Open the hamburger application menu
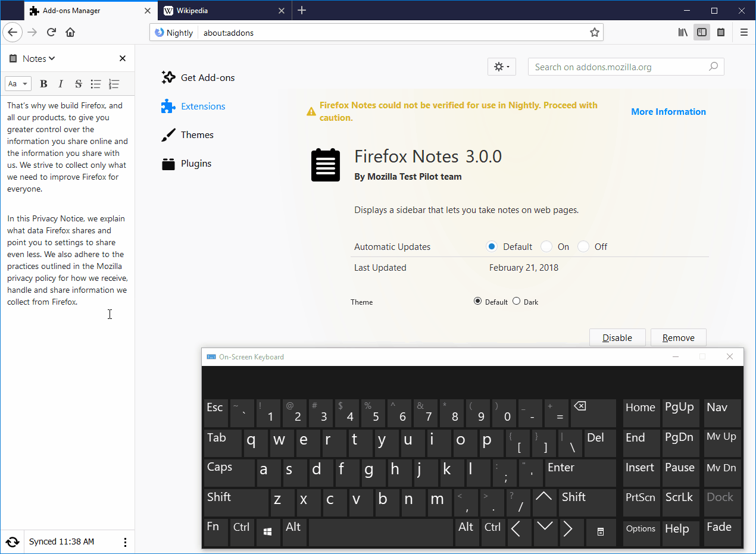756x554 pixels. coord(744,33)
